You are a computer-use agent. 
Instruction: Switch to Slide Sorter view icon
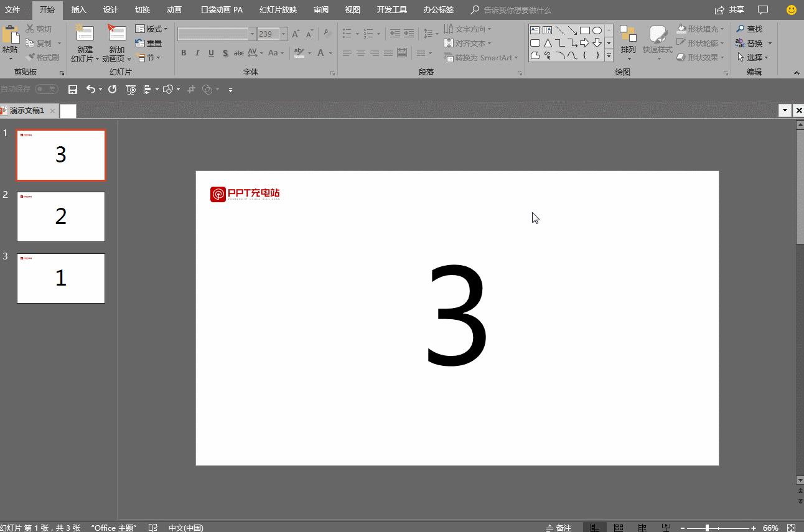pos(619,528)
